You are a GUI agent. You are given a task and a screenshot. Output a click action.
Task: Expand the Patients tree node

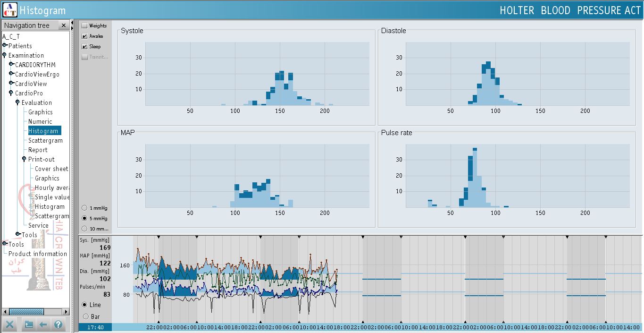(x=5, y=46)
